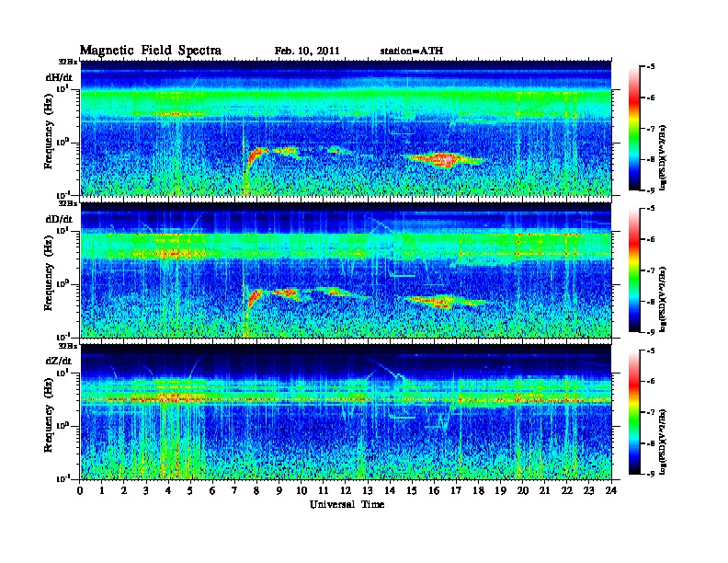This screenshot has height=563, width=728.
Task: Click the log(PSD) units label beside dZ/dt color bar
Action: point(664,441)
